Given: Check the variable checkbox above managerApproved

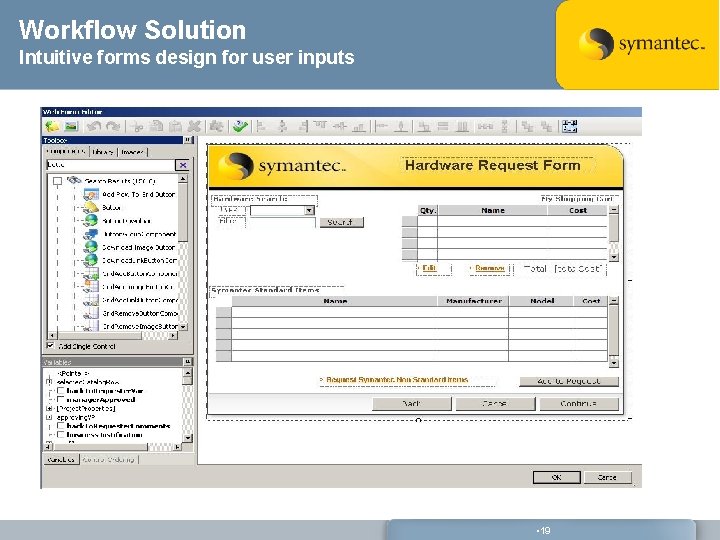Looking at the screenshot, I should (x=60, y=391).
